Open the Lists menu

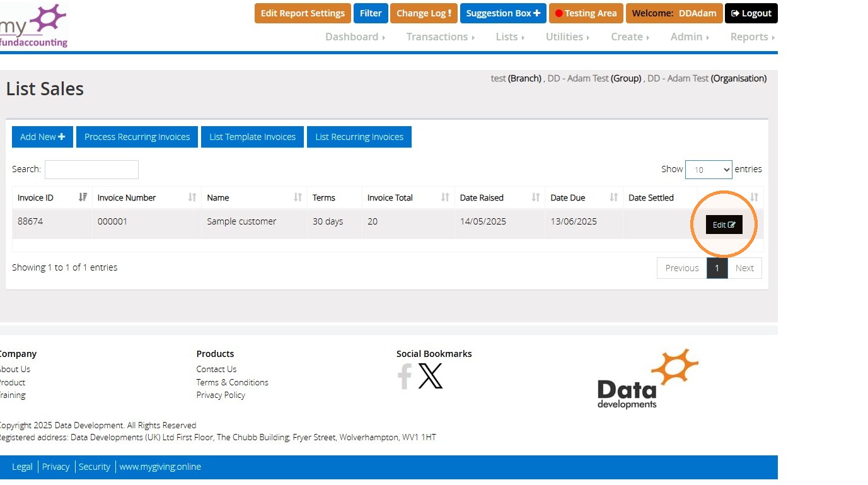tap(510, 37)
